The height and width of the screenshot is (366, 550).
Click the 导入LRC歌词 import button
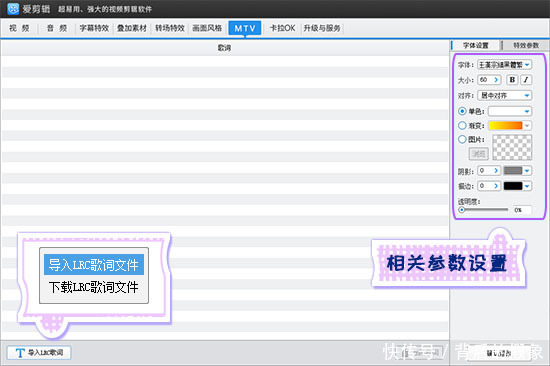(39, 353)
